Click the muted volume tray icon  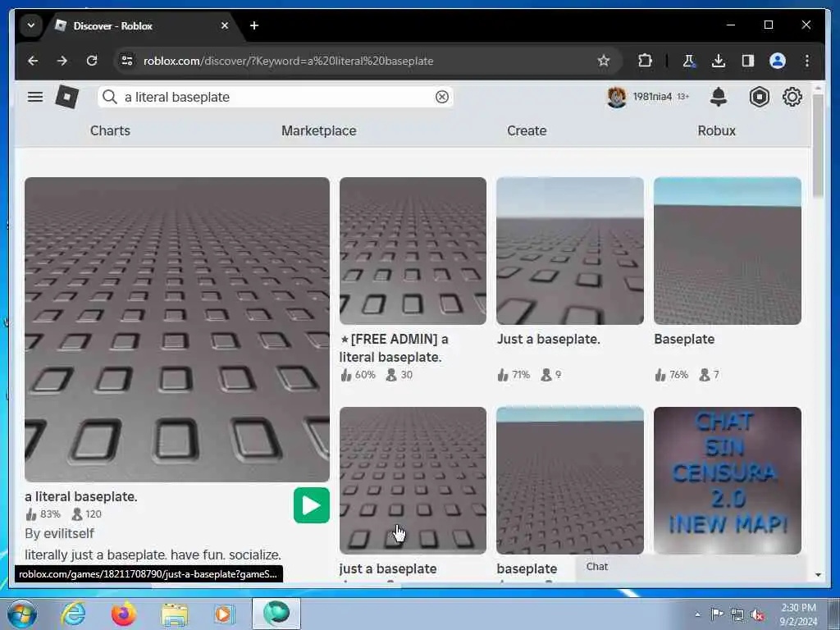pyautogui.click(x=758, y=615)
